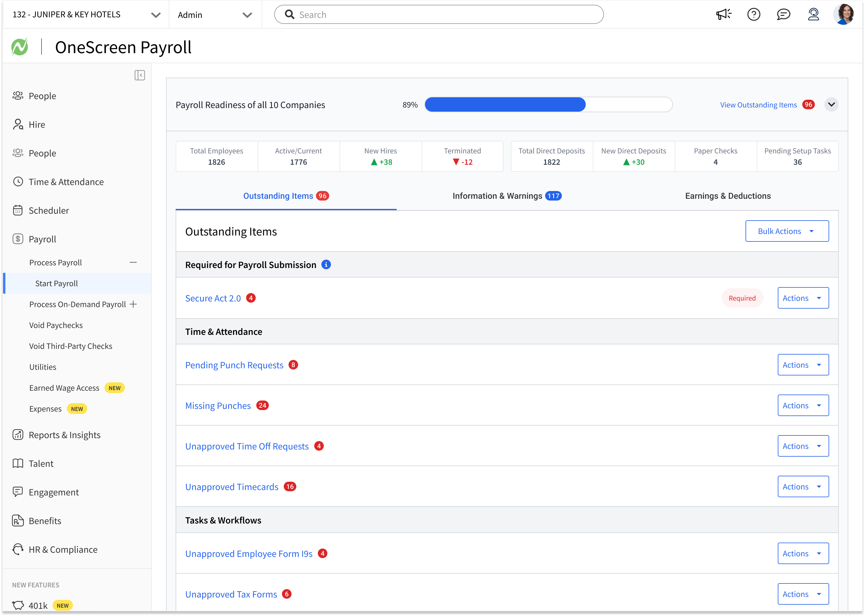This screenshot has width=865, height=616.
Task: Open the help question mark icon
Action: [753, 14]
